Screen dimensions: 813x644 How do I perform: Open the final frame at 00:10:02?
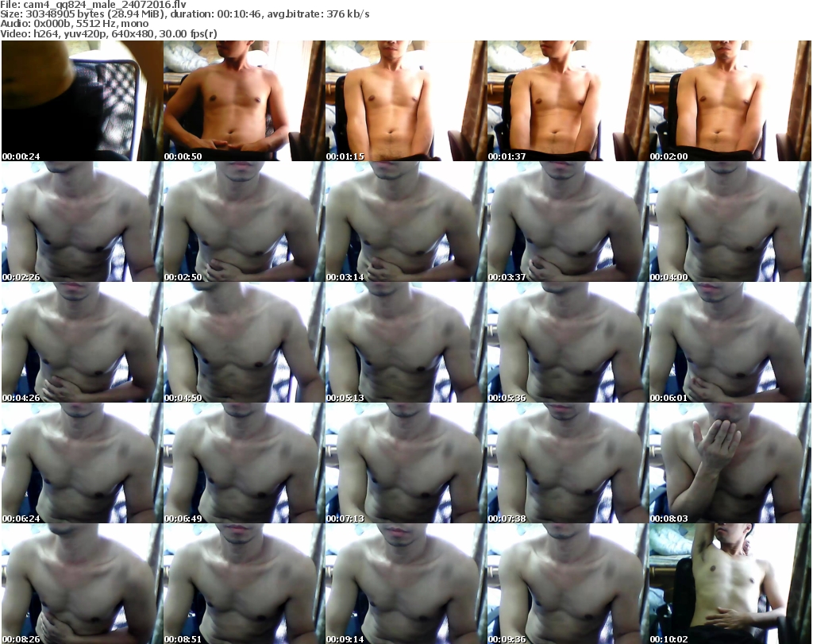click(730, 584)
